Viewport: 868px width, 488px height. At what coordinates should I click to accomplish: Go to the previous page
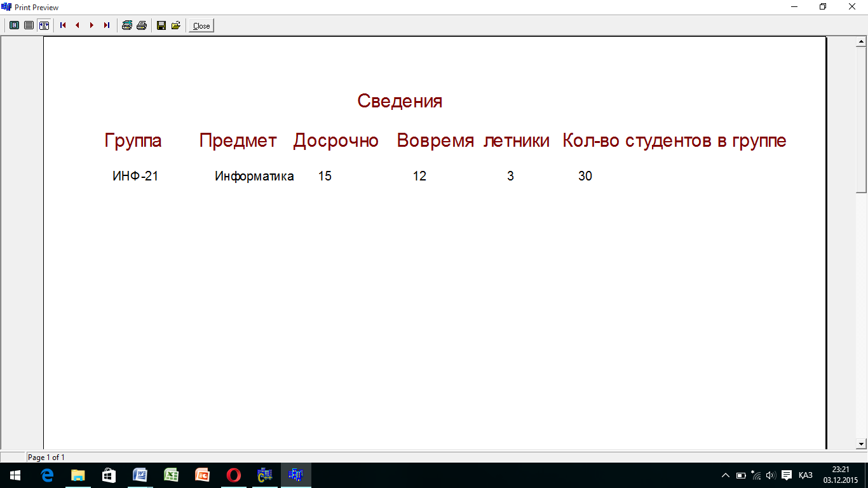pos(78,25)
